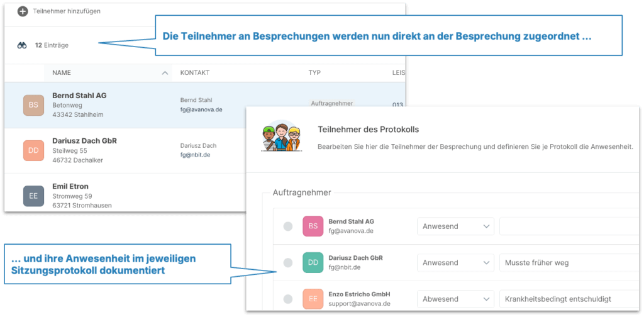The width and height of the screenshot is (644, 317).
Task: Click the EE avatar of Emil Etron
Action: (33, 196)
